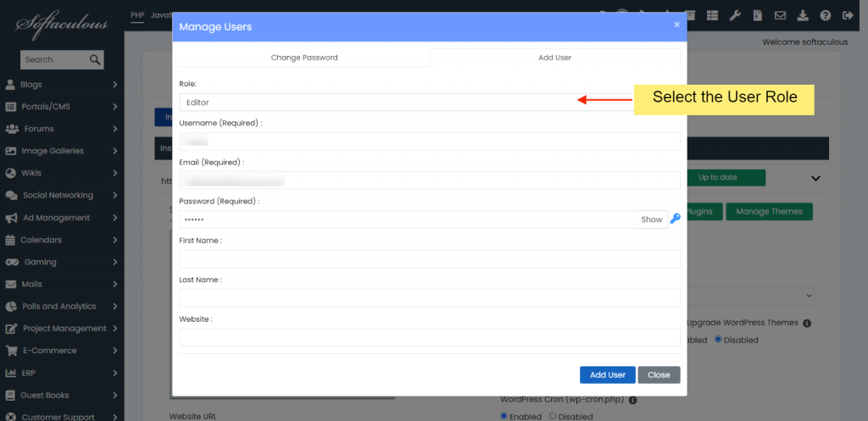The image size is (868, 421).
Task: Open the Social Networking menu label
Action: 58,196
